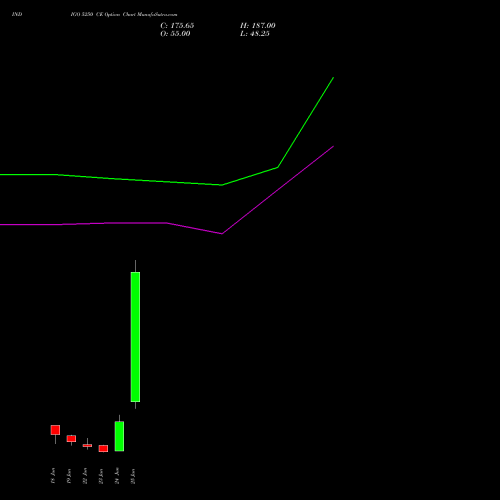Click the high value 'H: 187.00'
Image resolution: width=500 pixels, height=500 pixels.
[x=258, y=26]
